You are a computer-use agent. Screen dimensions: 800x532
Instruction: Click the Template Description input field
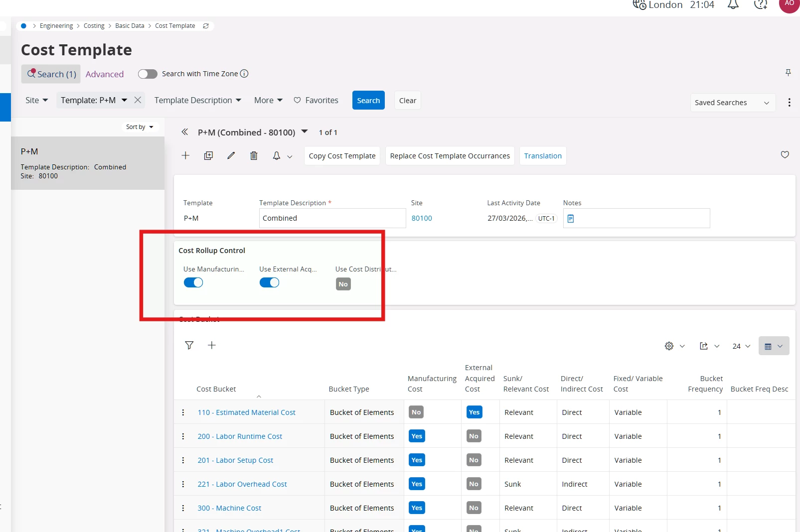(x=332, y=218)
